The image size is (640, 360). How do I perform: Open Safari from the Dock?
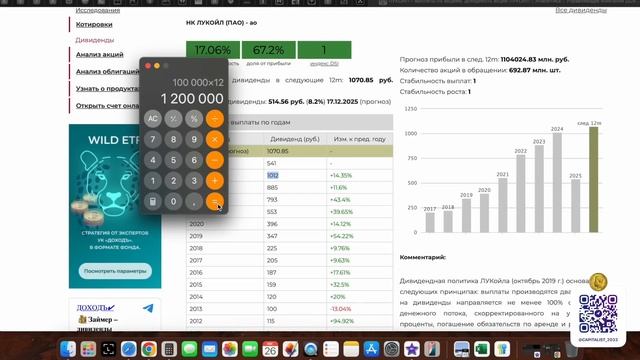(x=129, y=349)
